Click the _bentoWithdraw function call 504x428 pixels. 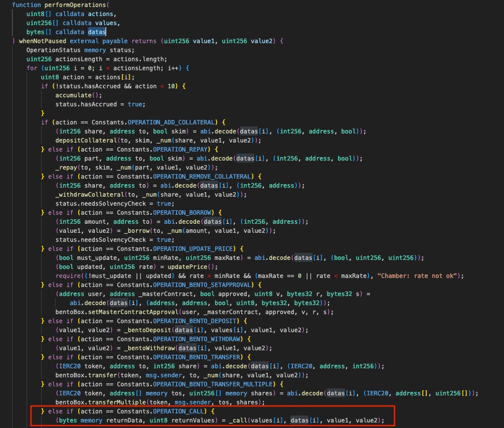pyautogui.click(x=149, y=348)
